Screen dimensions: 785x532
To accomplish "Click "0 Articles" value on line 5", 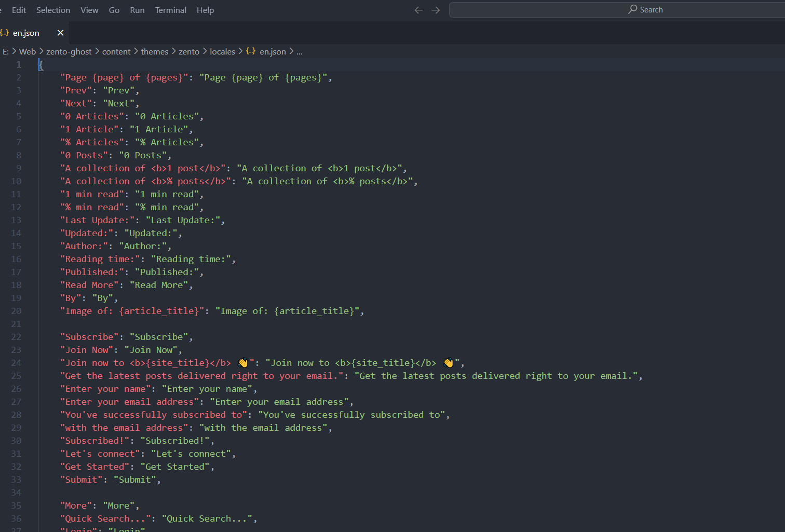I will (167, 116).
